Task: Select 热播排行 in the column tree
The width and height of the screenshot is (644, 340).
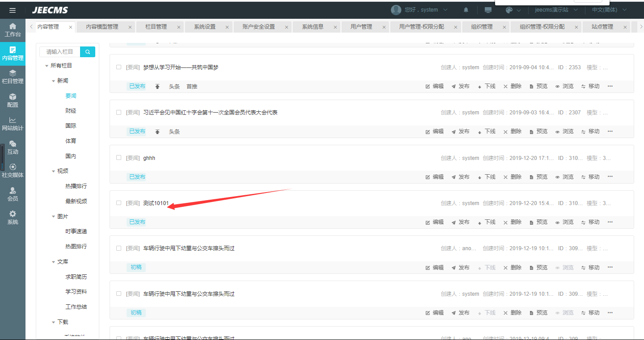Action: pos(76,186)
